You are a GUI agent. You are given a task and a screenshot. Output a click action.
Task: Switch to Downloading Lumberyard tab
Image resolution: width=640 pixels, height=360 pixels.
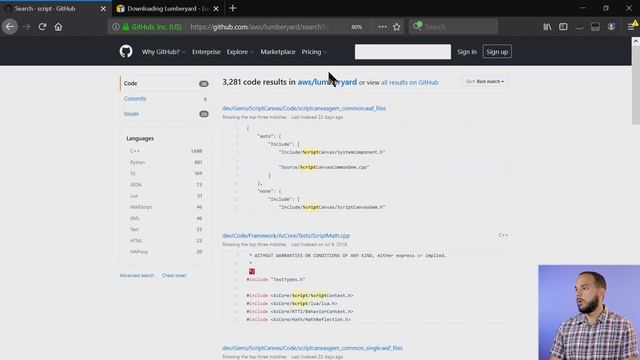tap(168, 9)
